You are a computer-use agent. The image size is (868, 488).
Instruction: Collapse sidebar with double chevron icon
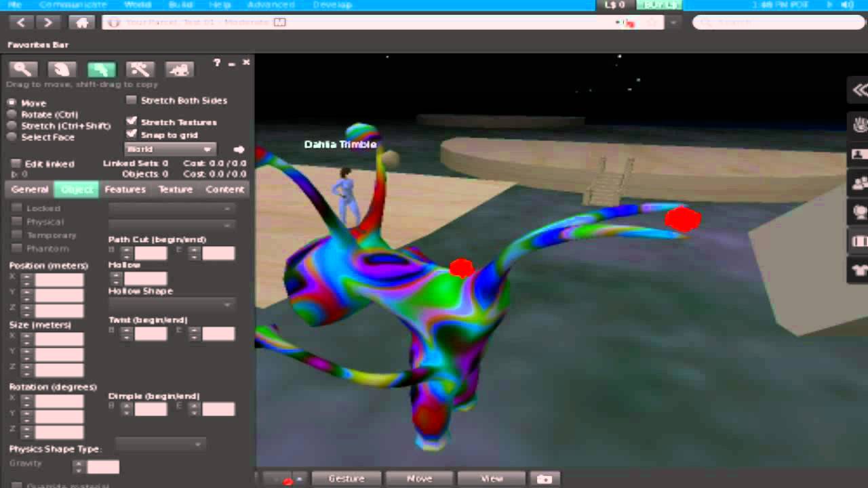tap(860, 90)
